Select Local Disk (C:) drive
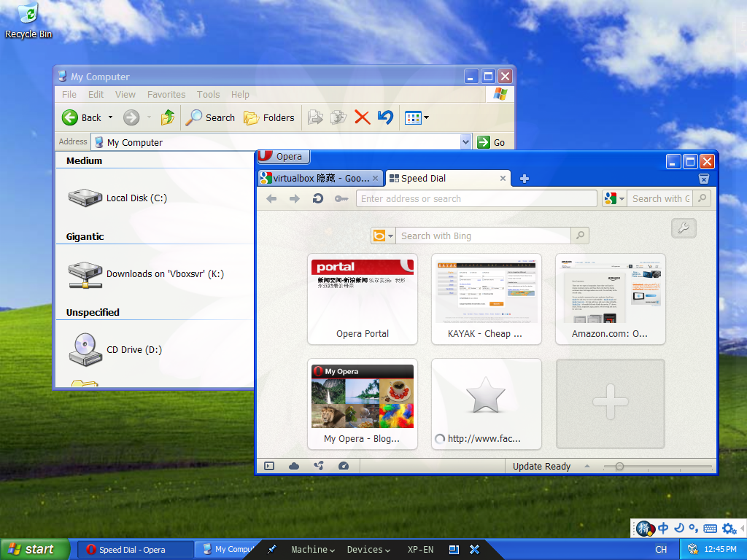 pos(117,198)
